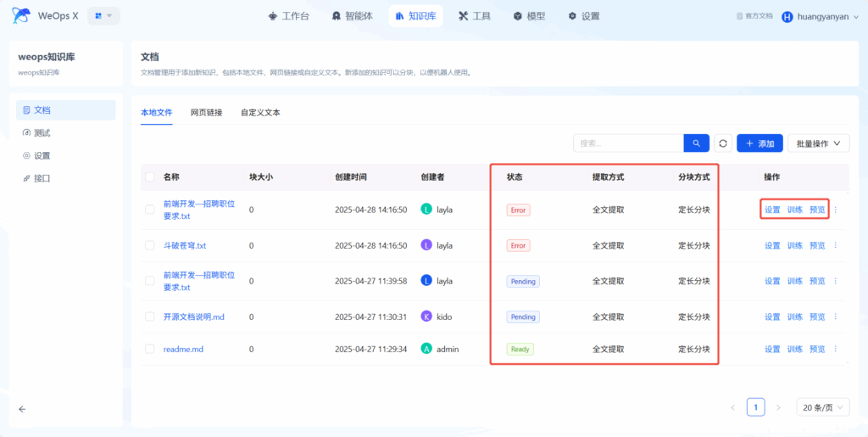
Task: Check the 斗破苍穹.txt row checkbox
Action: 149,245
